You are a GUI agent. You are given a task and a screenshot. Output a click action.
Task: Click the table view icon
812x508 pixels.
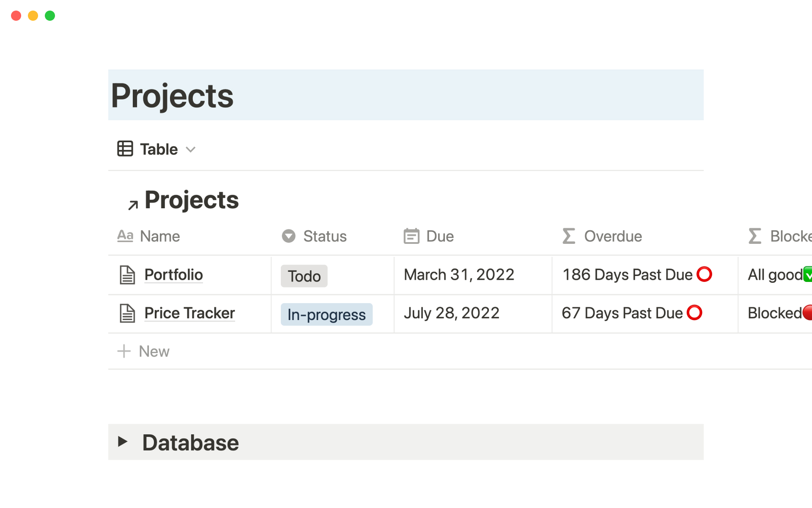125,149
